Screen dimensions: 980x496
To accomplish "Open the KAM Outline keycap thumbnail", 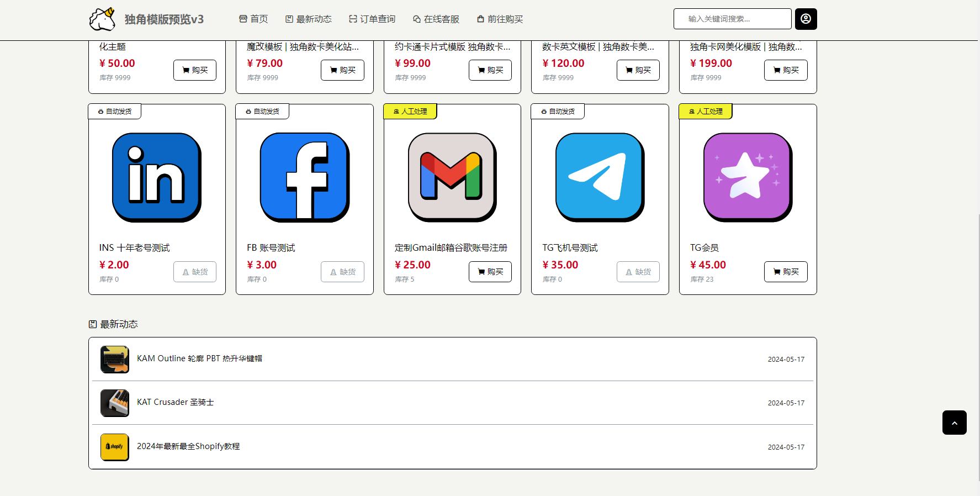I will tap(115, 359).
